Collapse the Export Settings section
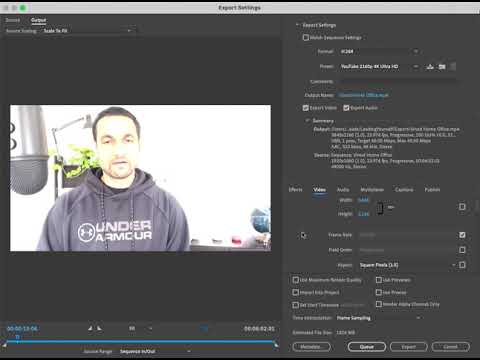 [297, 25]
